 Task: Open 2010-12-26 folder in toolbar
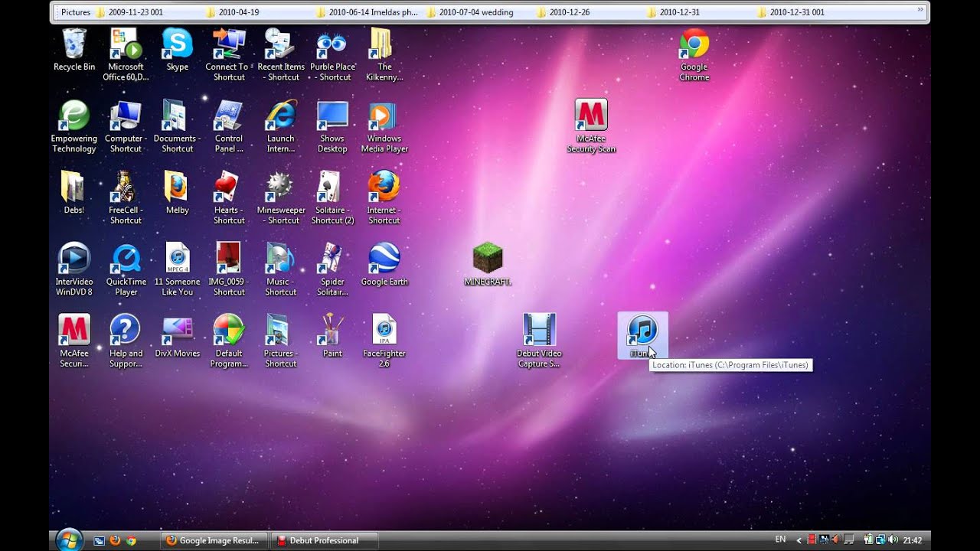click(x=563, y=12)
